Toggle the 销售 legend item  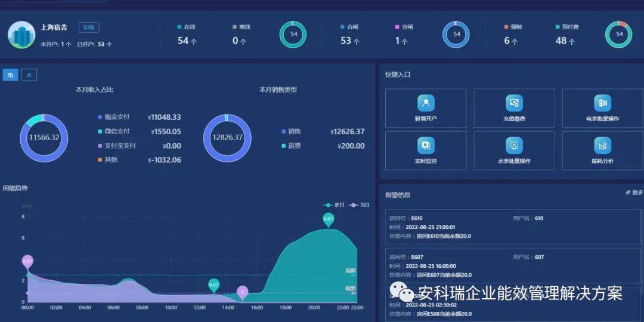pos(291,131)
